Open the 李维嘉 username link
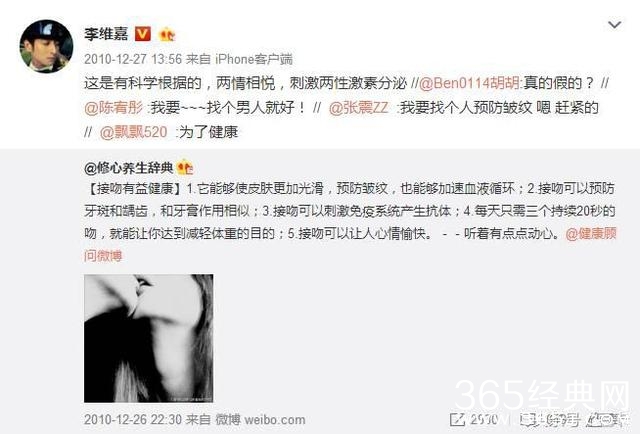Image resolution: width=640 pixels, height=434 pixels. pos(106,34)
